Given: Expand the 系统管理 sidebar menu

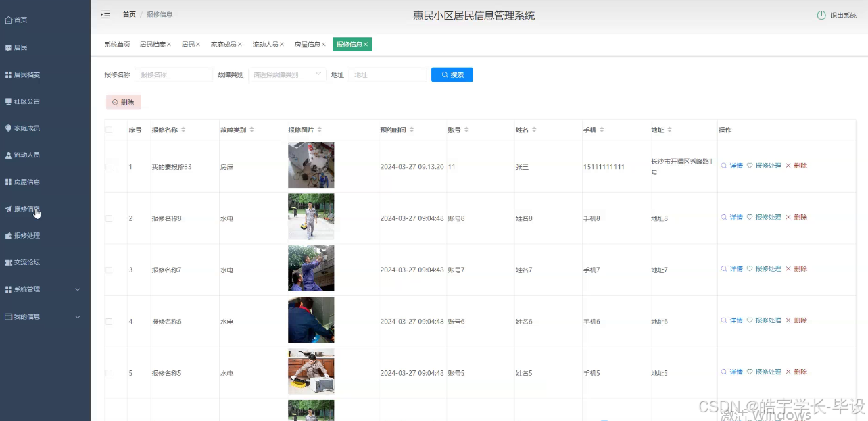Looking at the screenshot, I should coord(45,289).
